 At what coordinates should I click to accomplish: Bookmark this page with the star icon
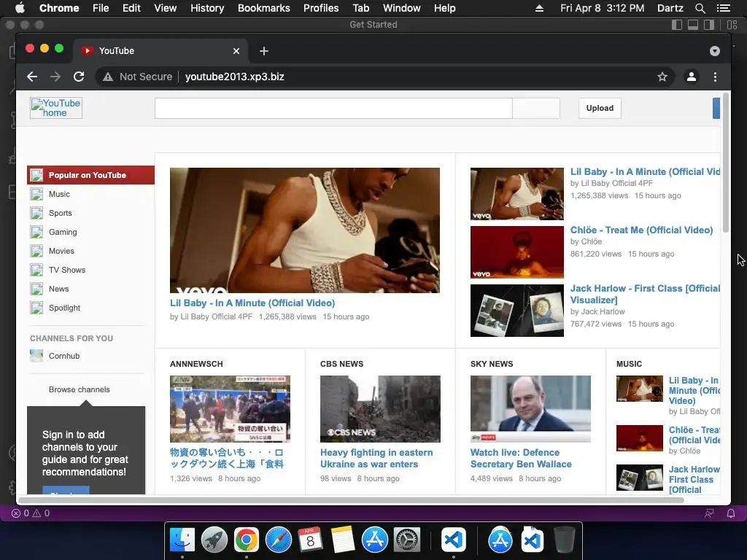coord(662,77)
